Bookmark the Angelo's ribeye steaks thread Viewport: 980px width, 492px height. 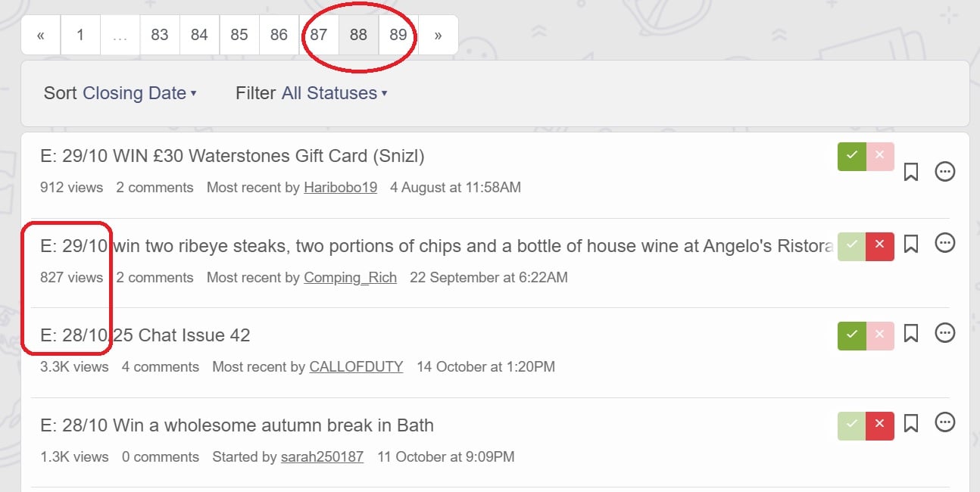pos(911,244)
